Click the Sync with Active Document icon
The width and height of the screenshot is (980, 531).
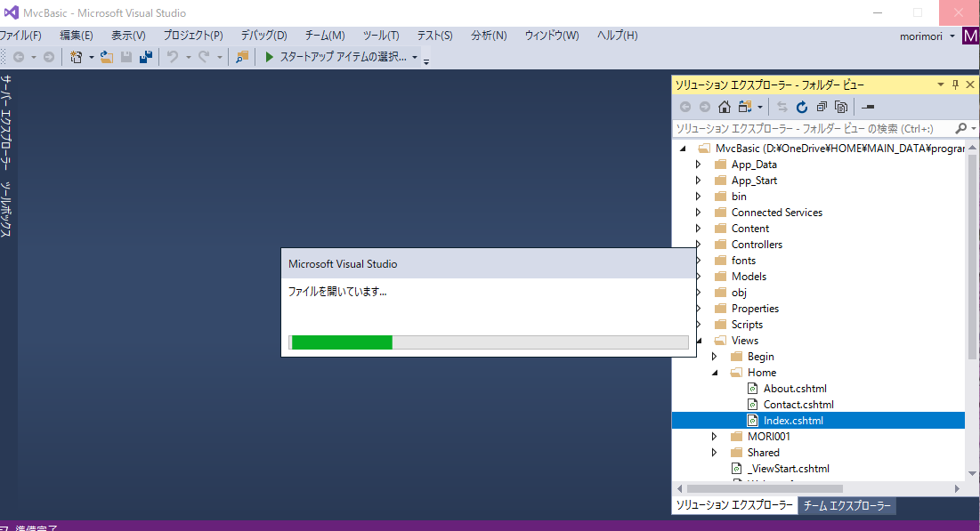tap(782, 107)
